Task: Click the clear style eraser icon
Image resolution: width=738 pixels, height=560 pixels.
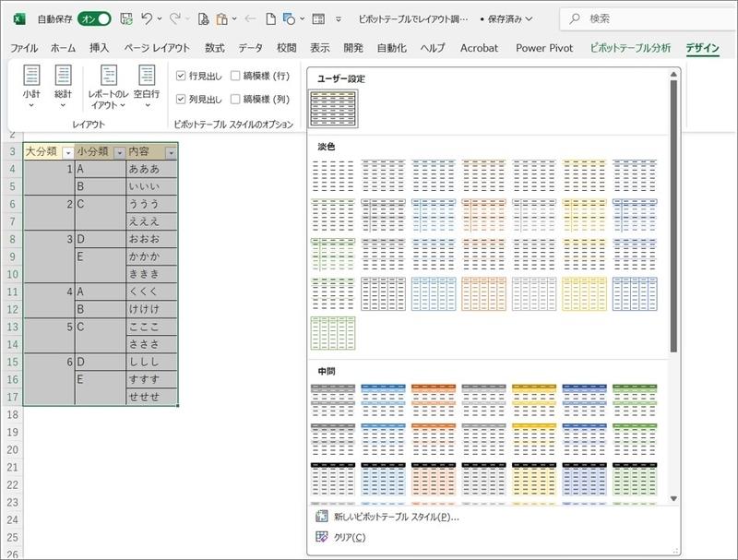Action: coord(321,537)
